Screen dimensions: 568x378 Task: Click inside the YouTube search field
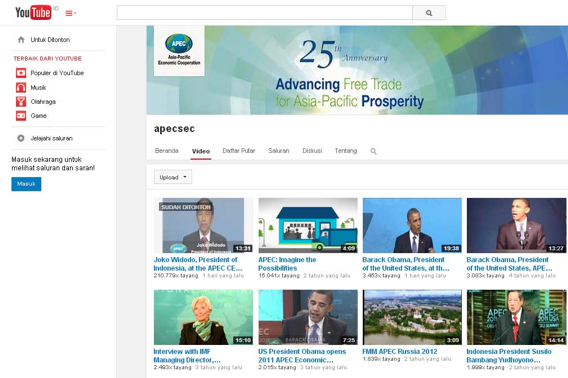point(264,13)
